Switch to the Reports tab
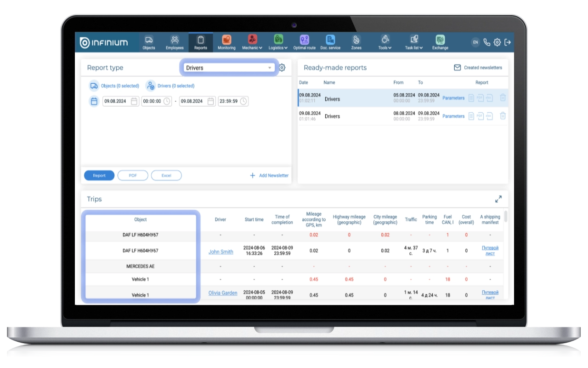Viewport: 588px width, 368px height. click(x=200, y=42)
